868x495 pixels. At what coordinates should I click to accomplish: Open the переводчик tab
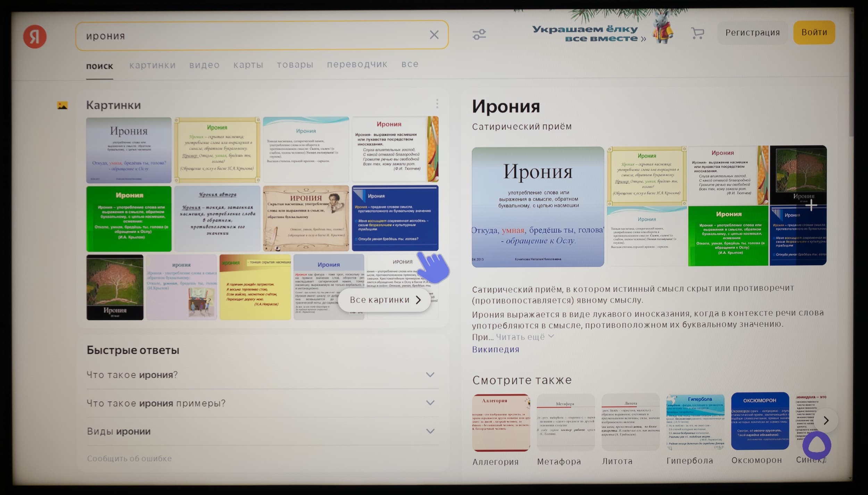tap(357, 64)
